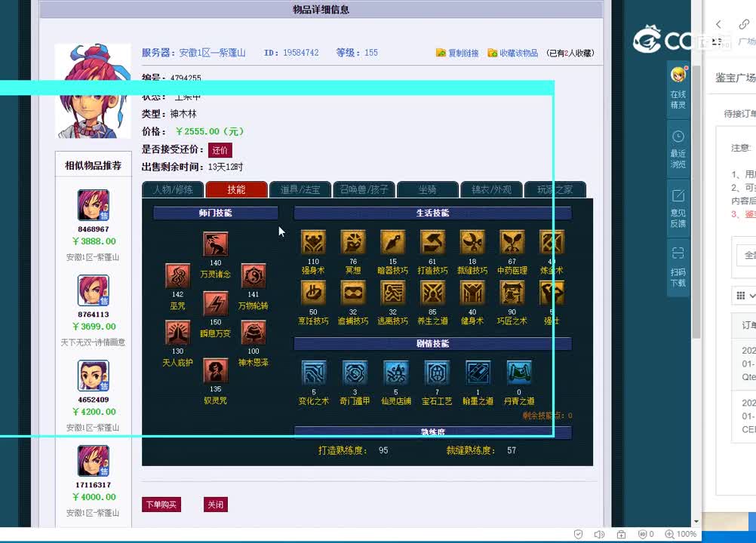Click the back chevron in right panel
The height and width of the screenshot is (543, 756).
(718, 24)
